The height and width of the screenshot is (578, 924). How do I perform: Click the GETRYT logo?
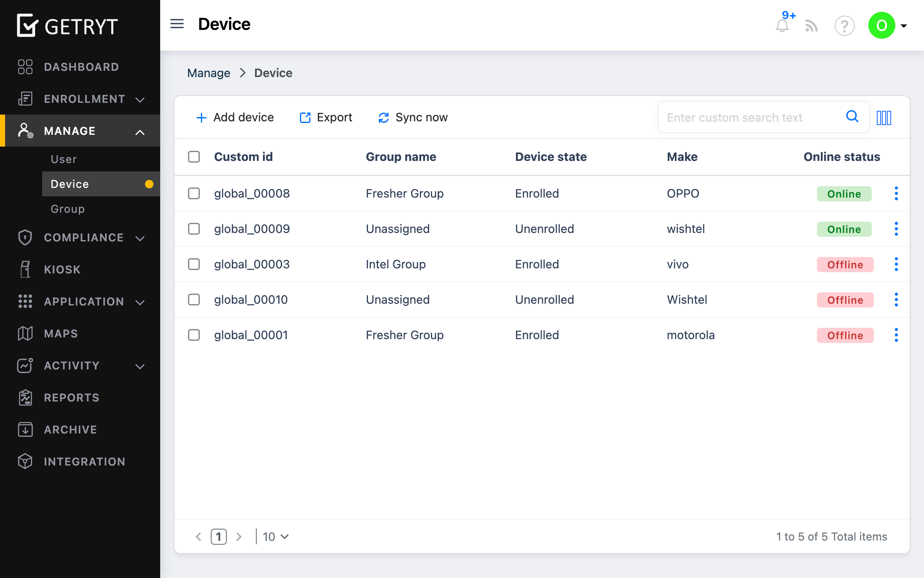[67, 26]
